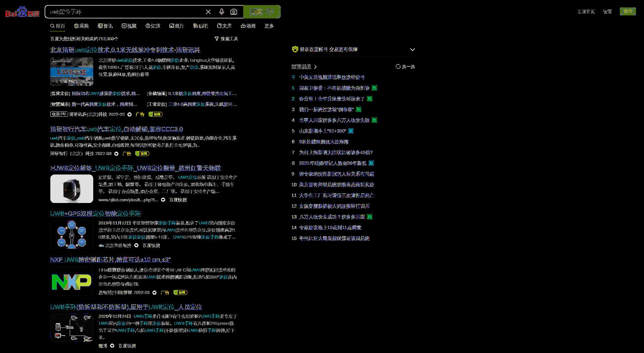The image size is (644, 353).
Task: Switch to the 视频 tab
Action: tap(129, 26)
